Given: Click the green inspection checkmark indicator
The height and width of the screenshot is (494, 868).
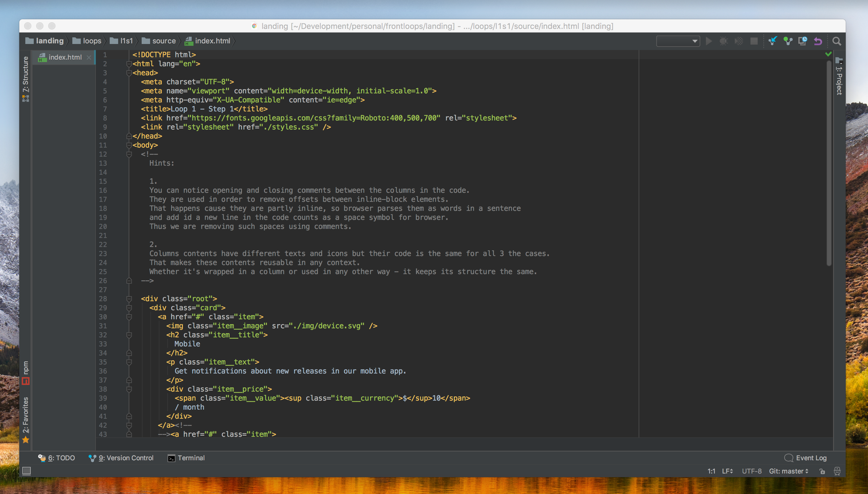Looking at the screenshot, I should tap(828, 54).
